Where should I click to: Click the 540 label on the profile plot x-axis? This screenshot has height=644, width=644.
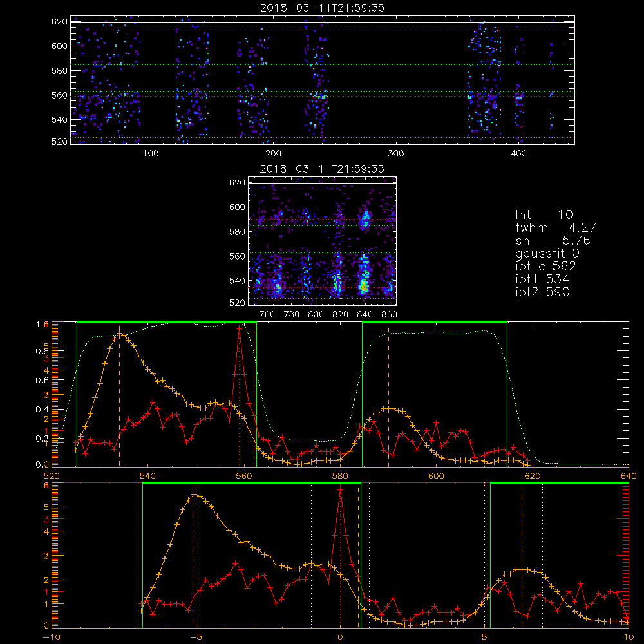click(148, 476)
